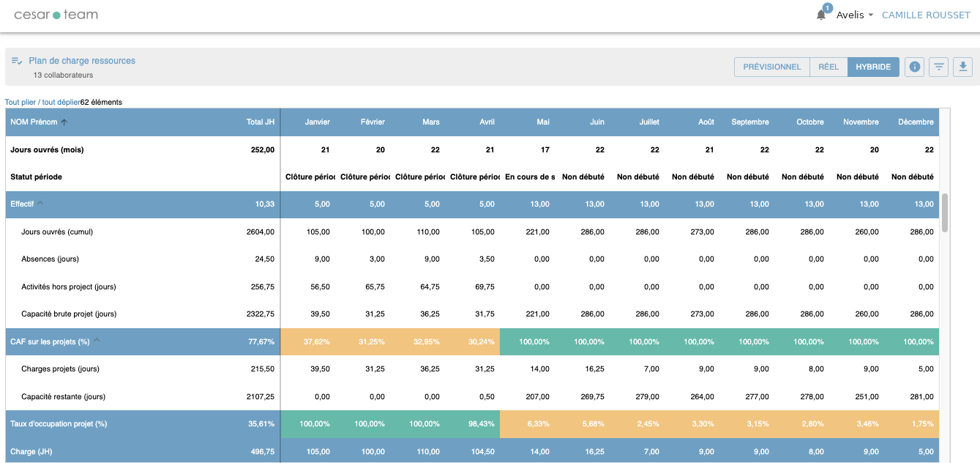
Task: Open the notifications bell
Action: pos(821,15)
